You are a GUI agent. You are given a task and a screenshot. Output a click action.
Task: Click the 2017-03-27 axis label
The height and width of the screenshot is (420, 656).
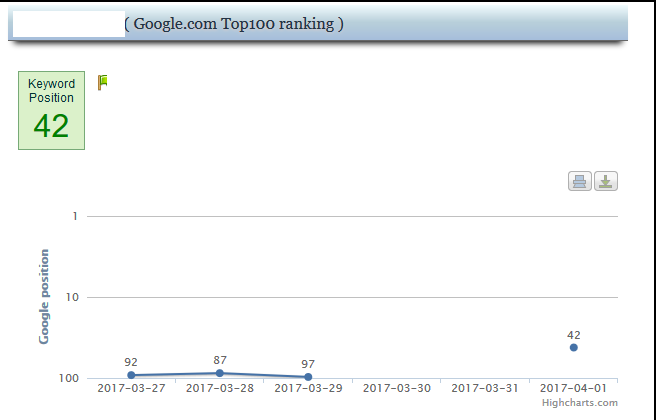[131, 388]
